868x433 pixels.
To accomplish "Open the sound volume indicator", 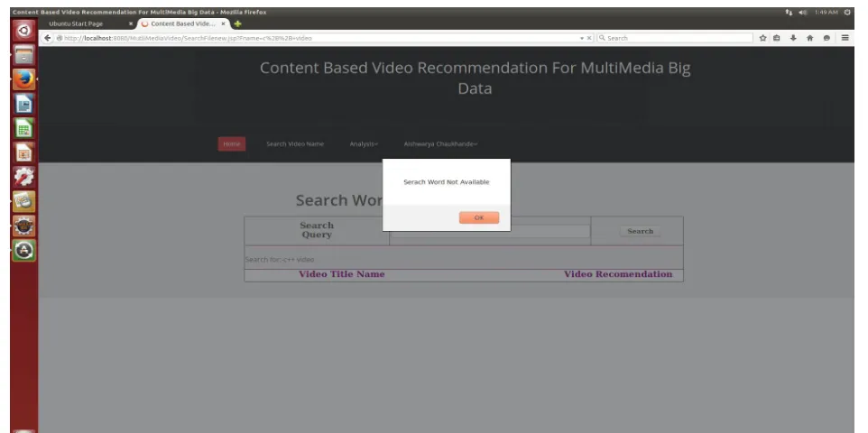I will (x=803, y=13).
